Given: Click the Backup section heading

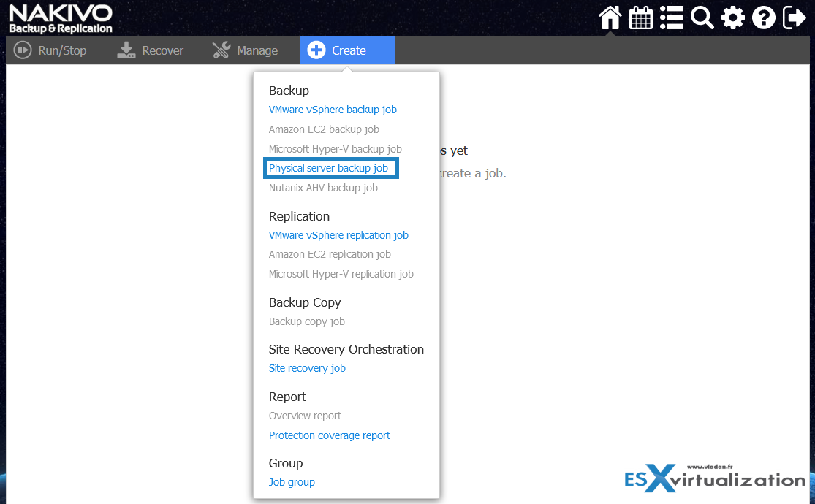Looking at the screenshot, I should tap(289, 91).
